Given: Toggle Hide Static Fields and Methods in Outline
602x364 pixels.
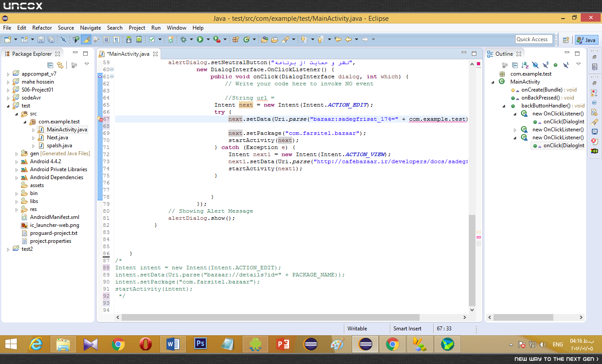Looking at the screenshot, I should pos(545,65).
